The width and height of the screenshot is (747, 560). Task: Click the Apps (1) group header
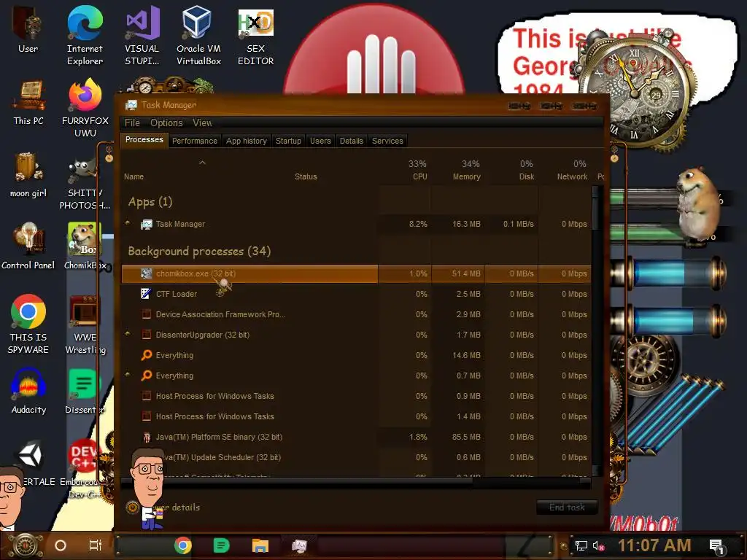coord(150,202)
